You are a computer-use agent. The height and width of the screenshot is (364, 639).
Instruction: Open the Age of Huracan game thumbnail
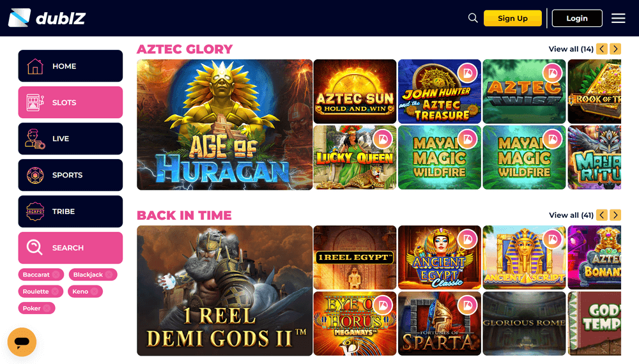point(224,125)
